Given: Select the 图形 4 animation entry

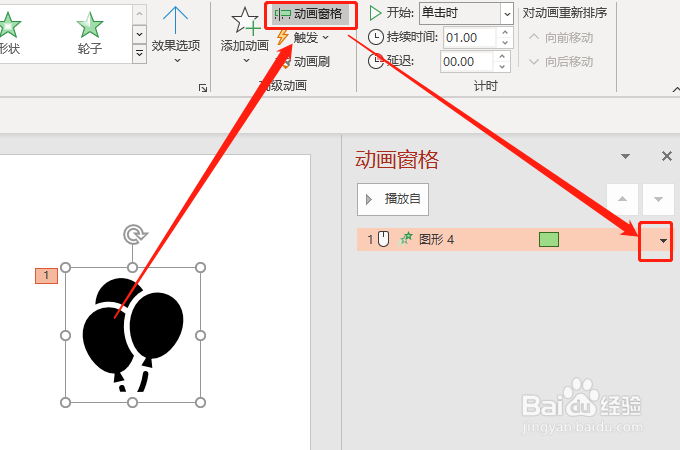Looking at the screenshot, I should click(514, 239).
